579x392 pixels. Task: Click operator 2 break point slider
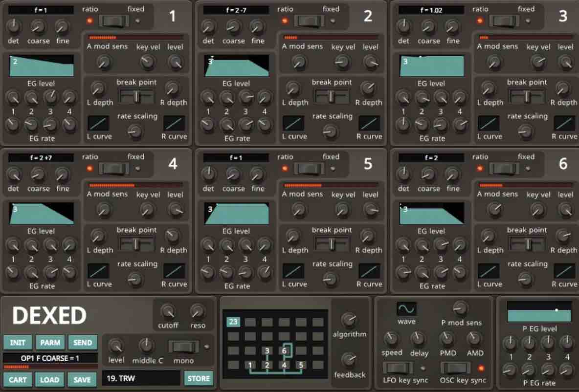331,96
